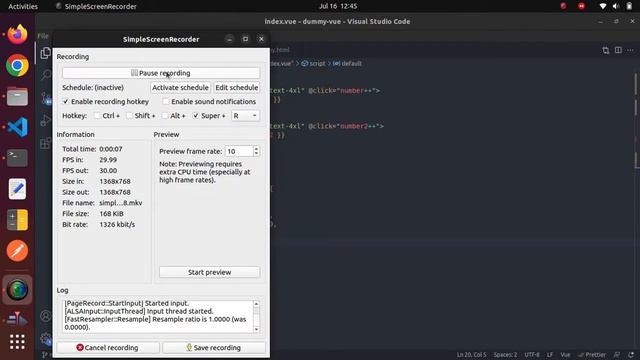Click the VS Code feedback status icon
This screenshot has height=360, width=640.
click(617, 355)
